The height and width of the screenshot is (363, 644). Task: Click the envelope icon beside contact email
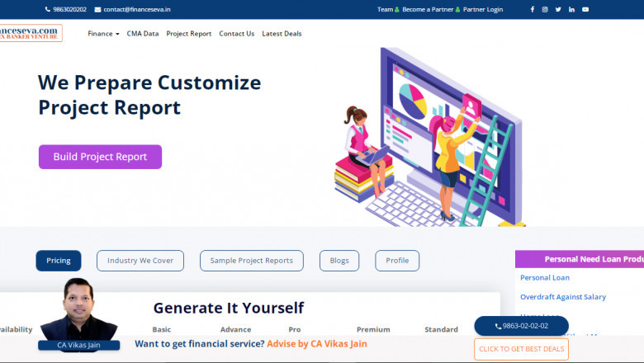tap(98, 10)
